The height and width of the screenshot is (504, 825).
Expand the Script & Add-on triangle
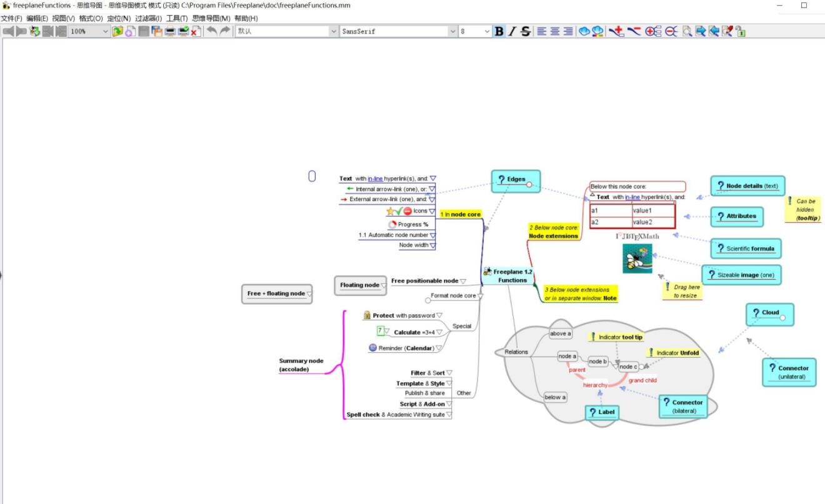(x=449, y=404)
